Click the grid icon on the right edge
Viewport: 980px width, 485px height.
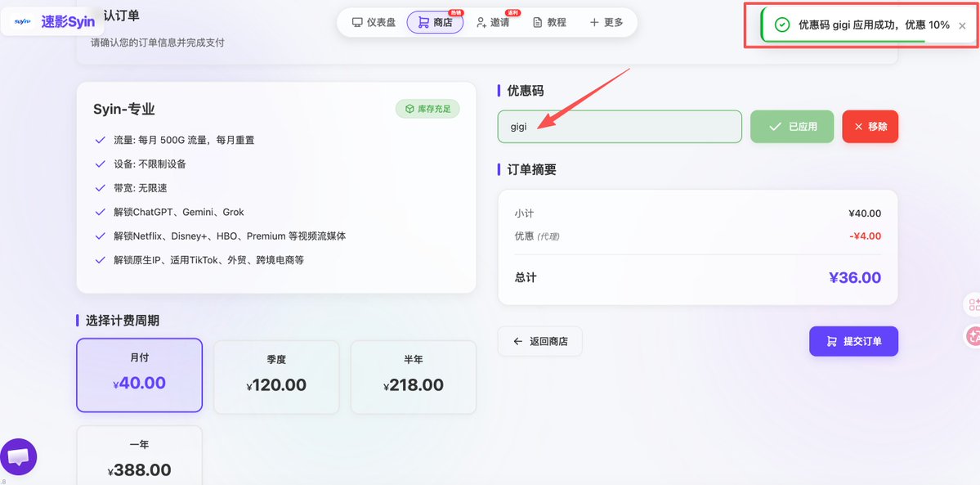973,305
